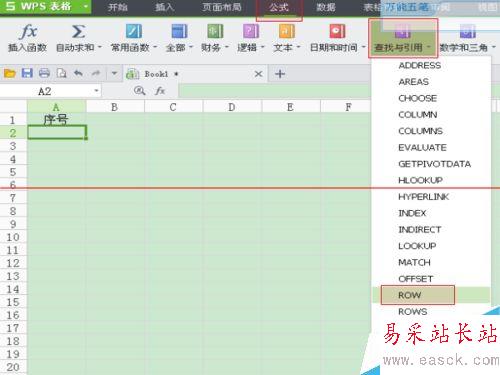Switch to the 数据 (Data) tab

pos(326,7)
